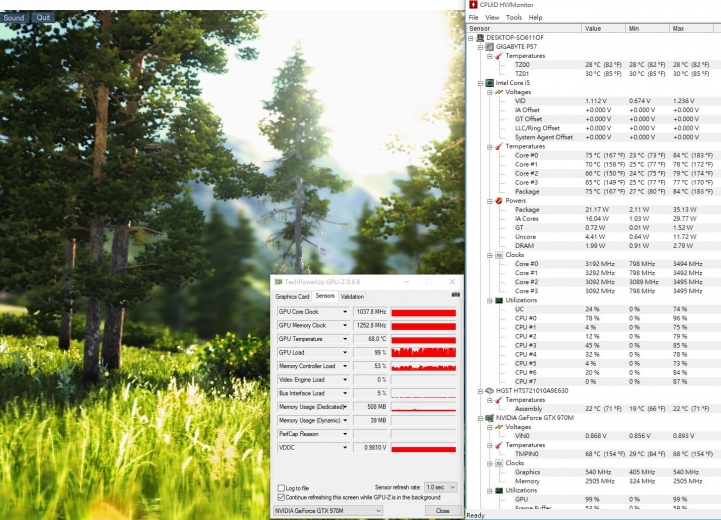Open the Memory Controller Load dropdown
The height and width of the screenshot is (520, 721).
[345, 366]
